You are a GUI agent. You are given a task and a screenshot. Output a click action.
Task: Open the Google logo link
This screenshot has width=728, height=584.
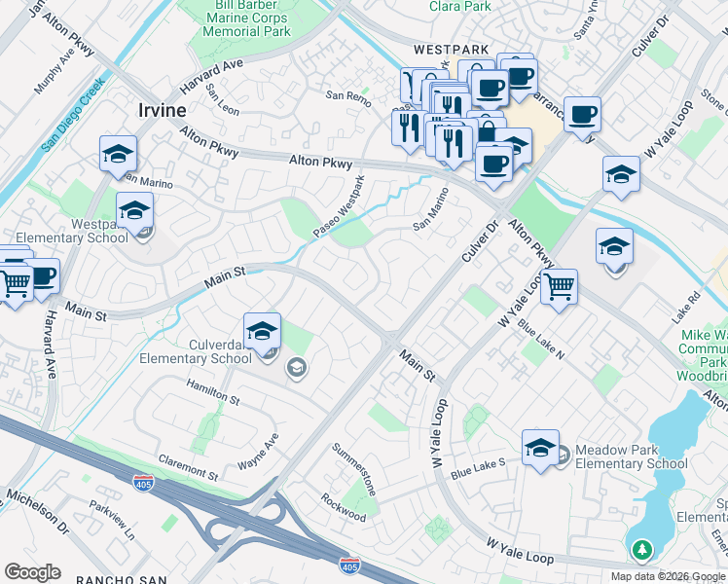coord(32,572)
